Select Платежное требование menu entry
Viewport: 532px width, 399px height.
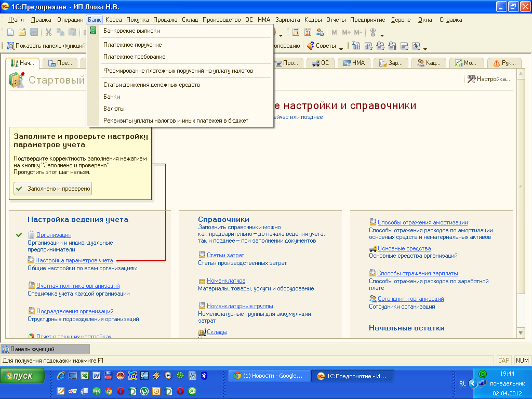click(x=180, y=57)
